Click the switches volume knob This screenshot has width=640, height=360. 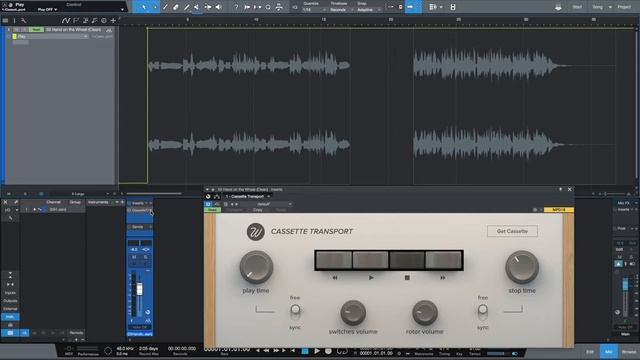(x=353, y=313)
